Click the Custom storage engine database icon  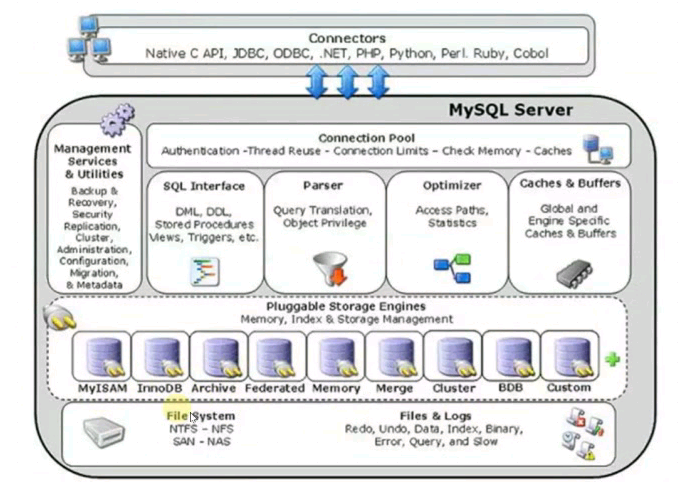573,357
